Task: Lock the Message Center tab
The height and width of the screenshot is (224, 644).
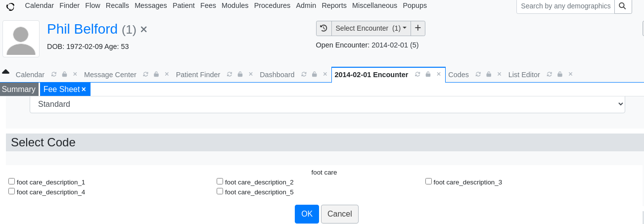Action: (156, 74)
